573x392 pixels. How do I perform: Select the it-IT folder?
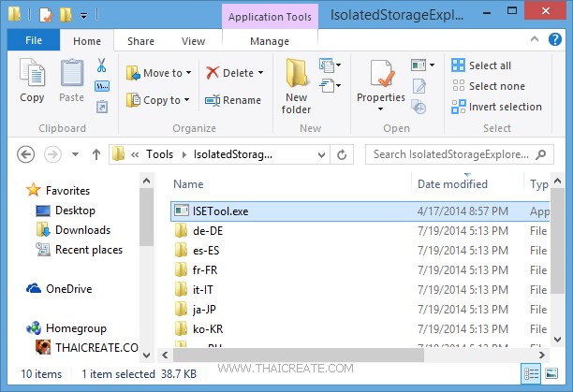(x=360, y=290)
